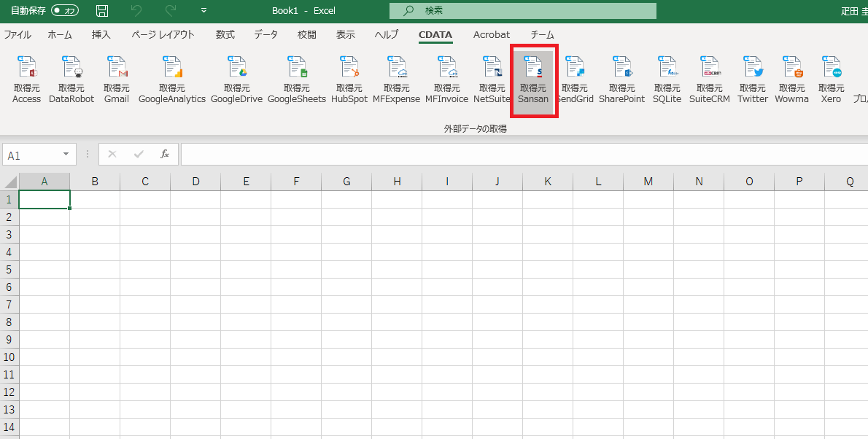Select row 12 header
Viewport: 868px width, 439px height.
tap(9, 392)
